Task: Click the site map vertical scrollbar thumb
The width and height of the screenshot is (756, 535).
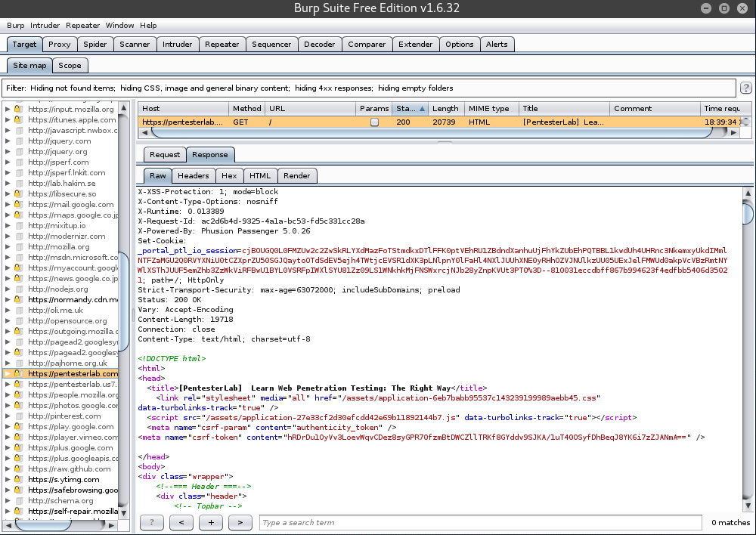Action: click(x=123, y=302)
